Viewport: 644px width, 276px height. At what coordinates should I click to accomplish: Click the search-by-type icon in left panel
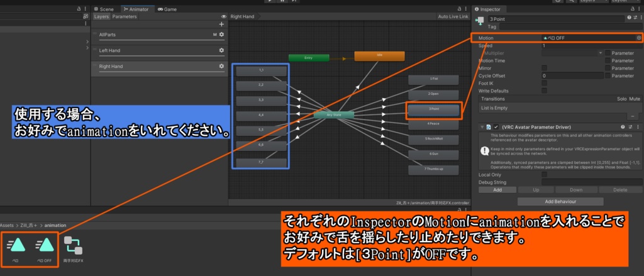pyautogui.click(x=86, y=16)
